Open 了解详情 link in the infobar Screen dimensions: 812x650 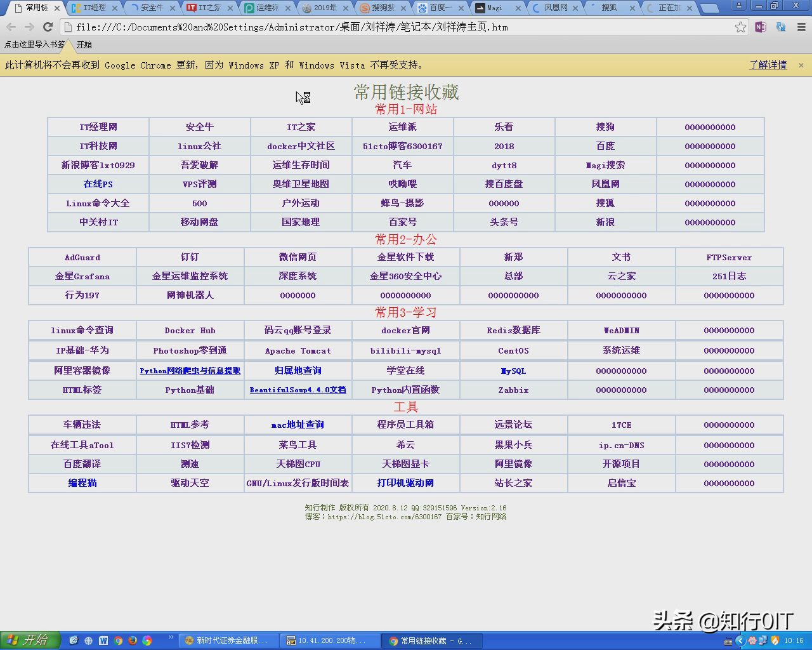[768, 65]
